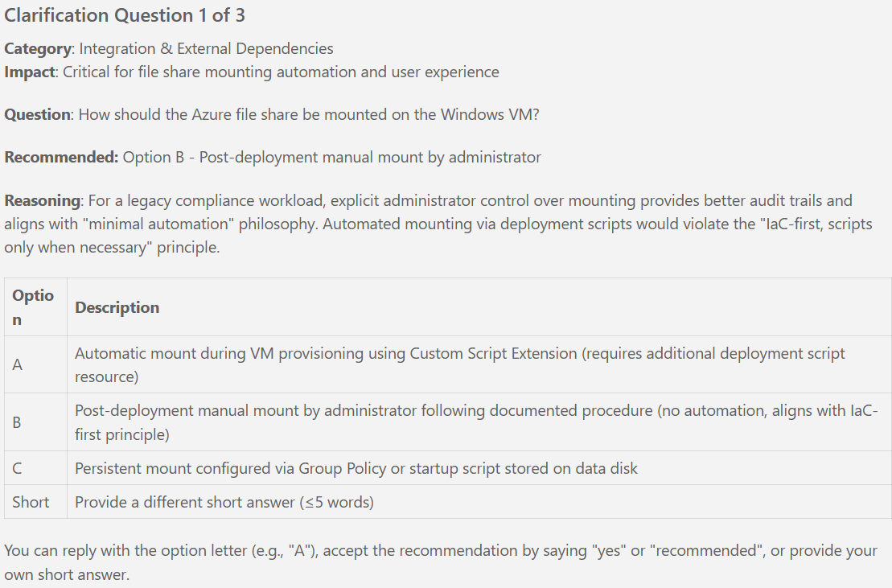Click the Group Policy persistent mount description
The width and height of the screenshot is (892, 588).
356,468
